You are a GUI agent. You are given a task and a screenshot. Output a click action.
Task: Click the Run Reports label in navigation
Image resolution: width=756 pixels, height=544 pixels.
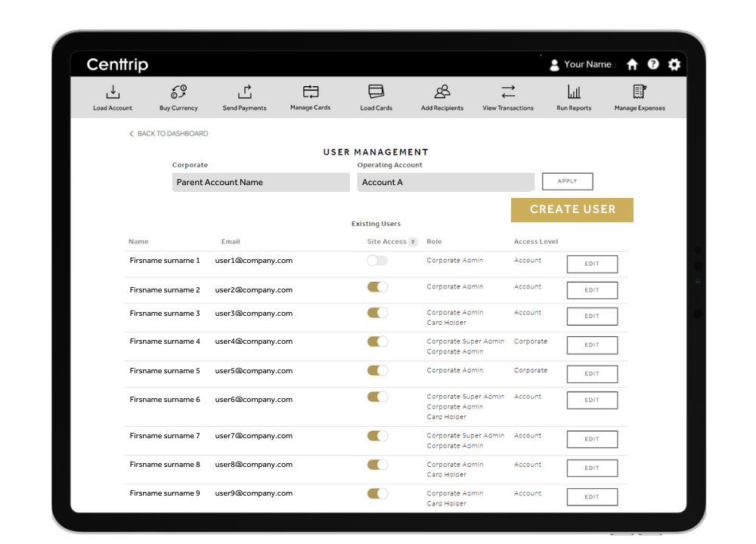(x=574, y=108)
